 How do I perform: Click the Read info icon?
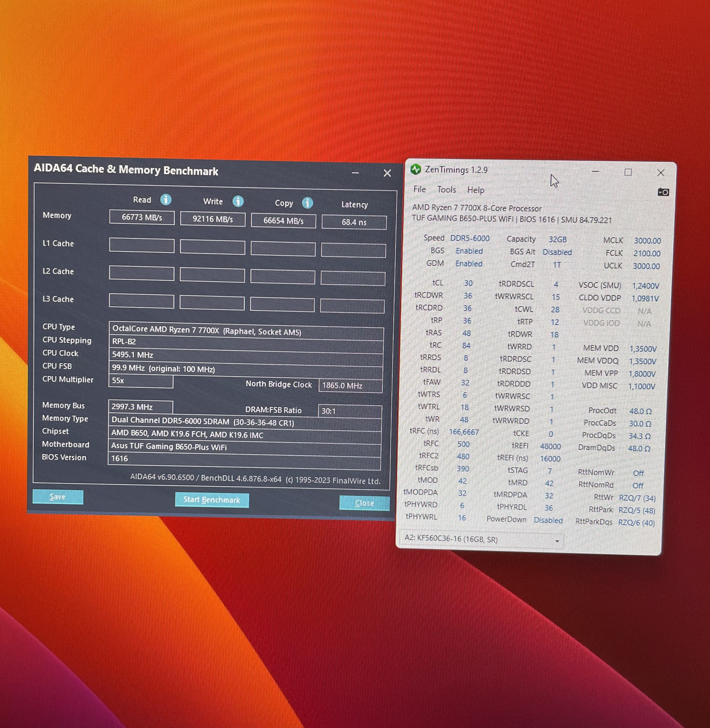[166, 200]
